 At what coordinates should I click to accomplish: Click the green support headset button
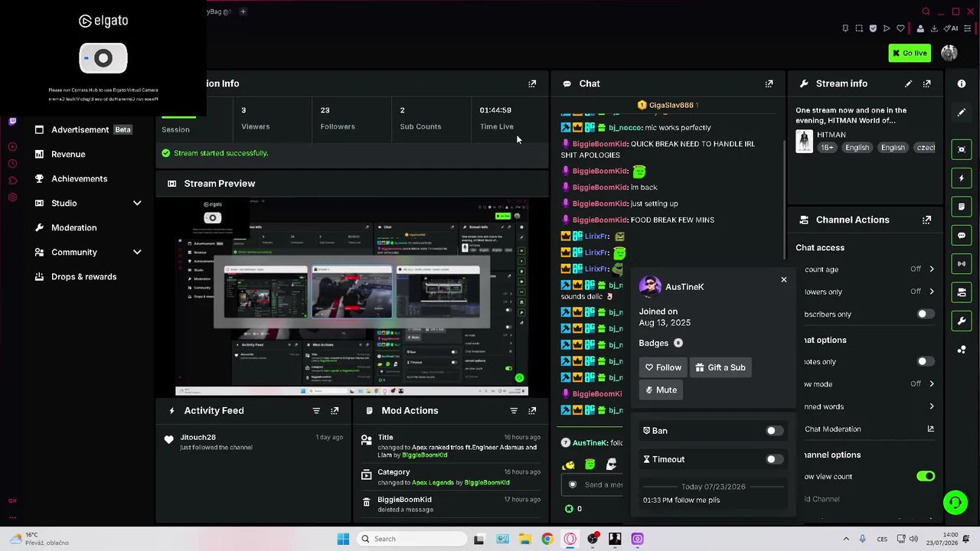point(955,503)
